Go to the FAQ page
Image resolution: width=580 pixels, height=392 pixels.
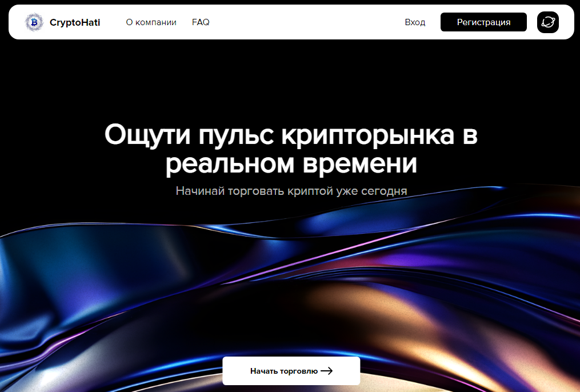point(201,22)
